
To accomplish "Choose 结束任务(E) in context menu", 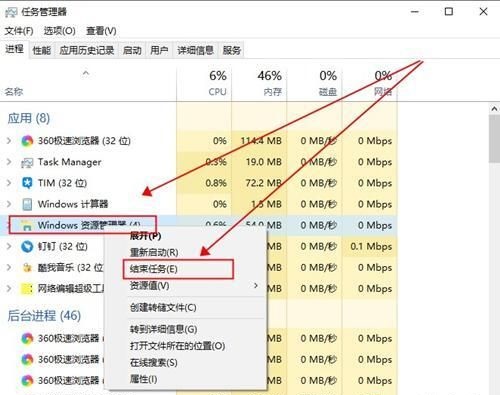I will pos(154,269).
